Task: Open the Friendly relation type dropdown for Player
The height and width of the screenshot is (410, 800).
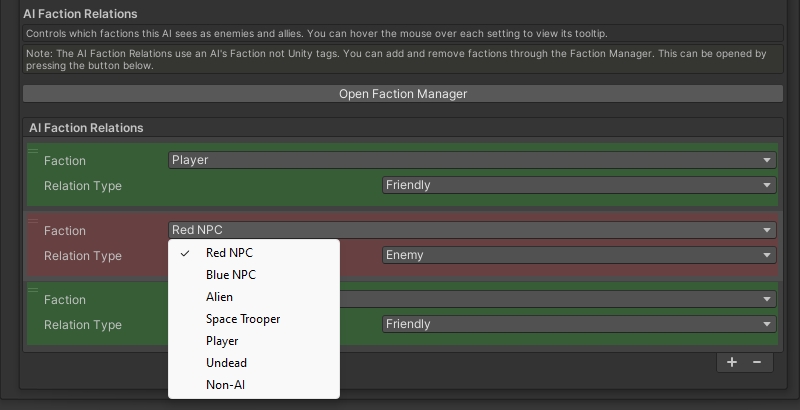Action: [579, 185]
